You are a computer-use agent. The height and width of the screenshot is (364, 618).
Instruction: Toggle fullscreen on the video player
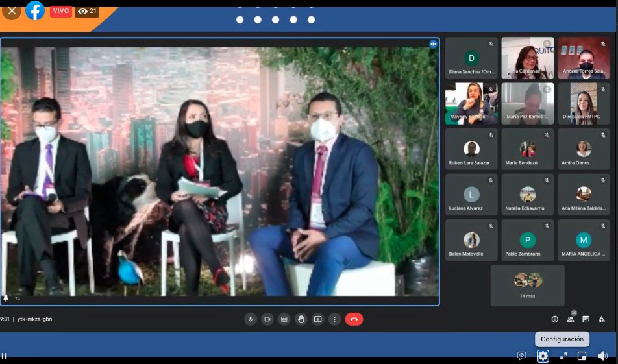(563, 356)
